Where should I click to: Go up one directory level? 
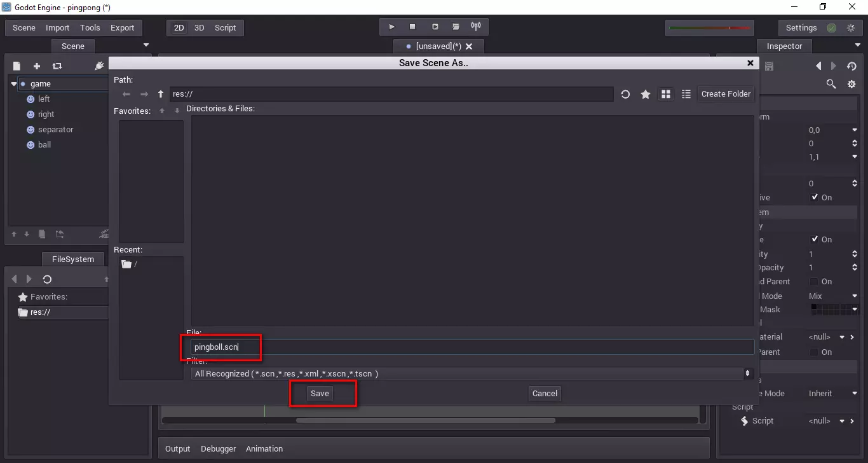click(161, 94)
